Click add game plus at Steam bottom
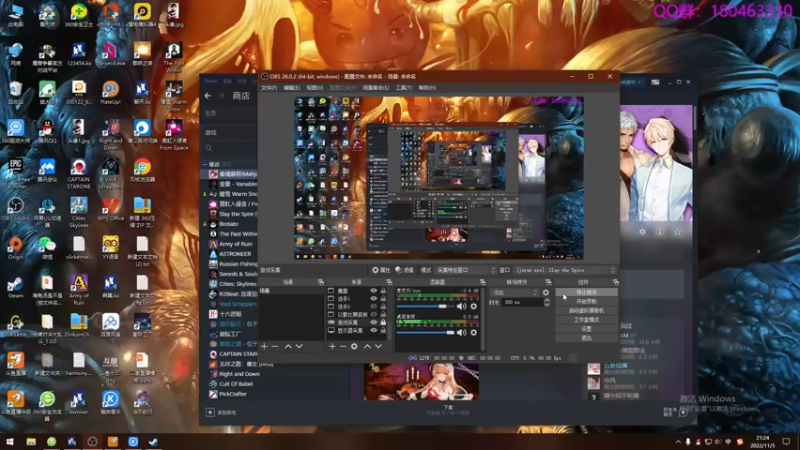800x450 pixels. point(210,412)
